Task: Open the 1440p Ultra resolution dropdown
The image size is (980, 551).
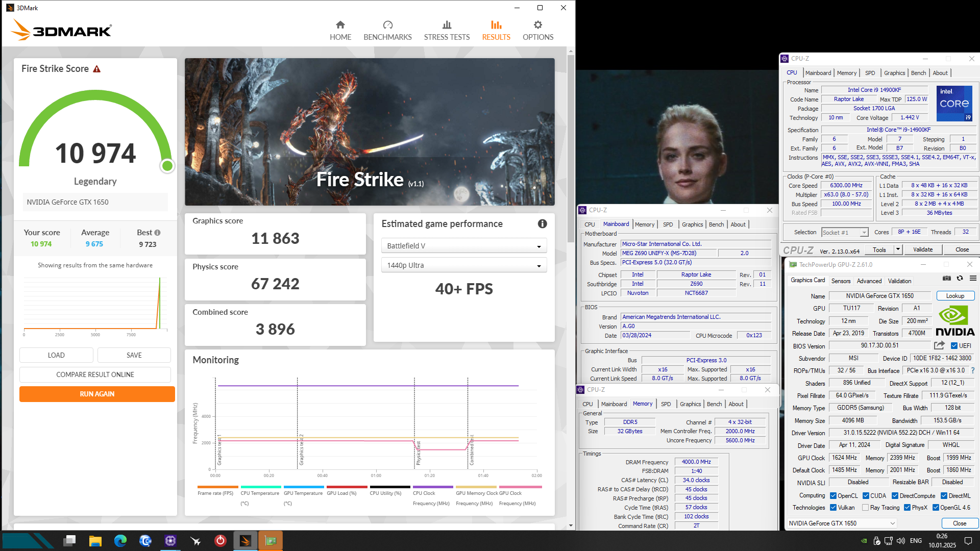Action: point(463,265)
